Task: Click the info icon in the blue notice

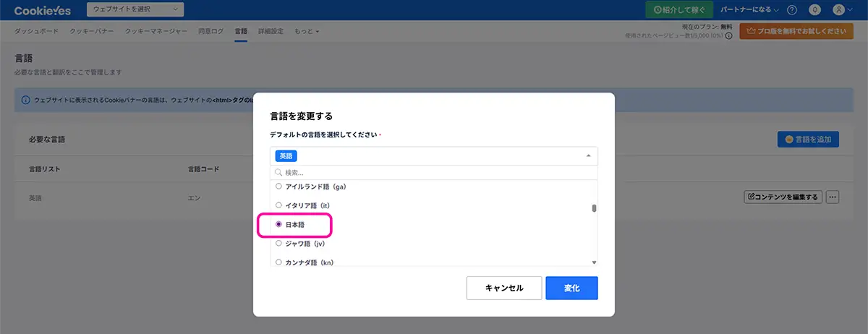Action: pos(26,100)
